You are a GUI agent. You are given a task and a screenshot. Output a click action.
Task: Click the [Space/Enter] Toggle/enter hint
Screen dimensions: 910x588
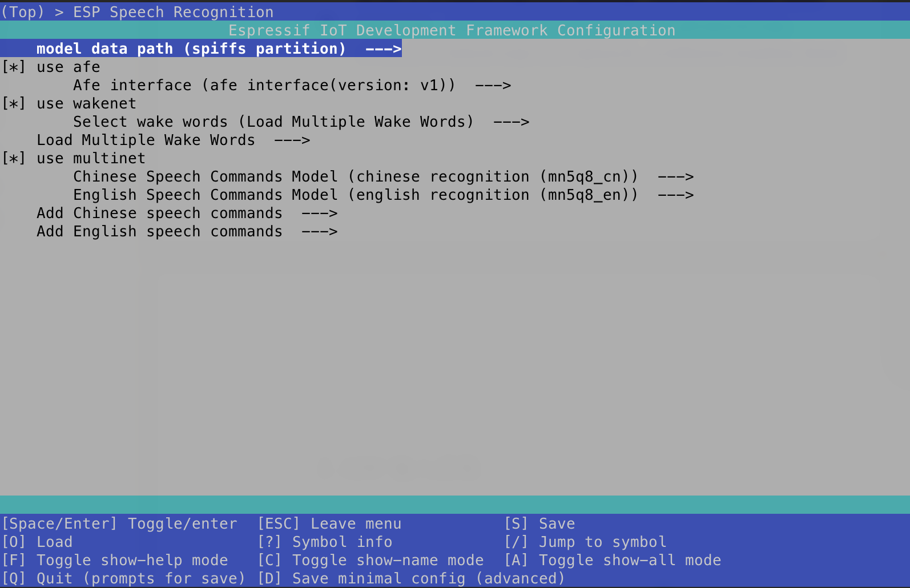click(x=119, y=523)
